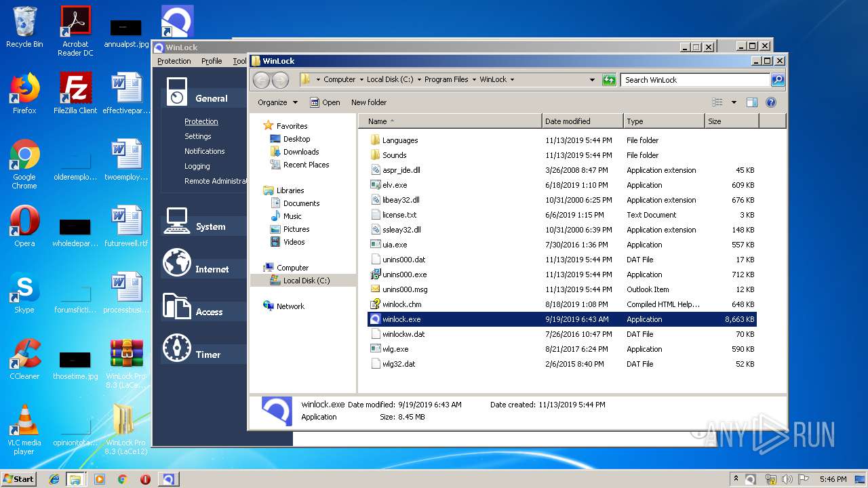Viewport: 868px width, 488px height.
Task: Select Protection item under General
Action: point(201,121)
